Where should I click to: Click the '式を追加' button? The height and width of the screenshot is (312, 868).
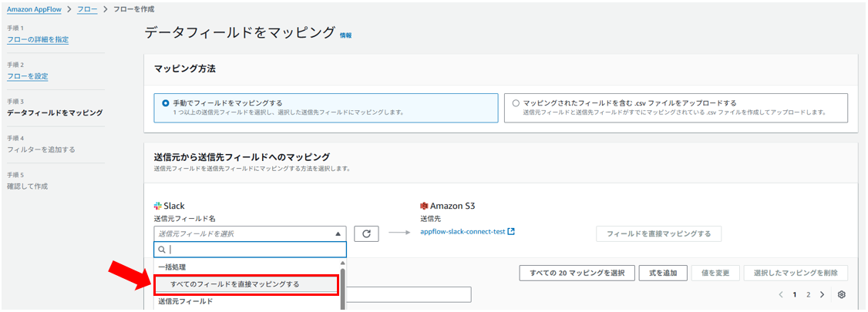[663, 273]
